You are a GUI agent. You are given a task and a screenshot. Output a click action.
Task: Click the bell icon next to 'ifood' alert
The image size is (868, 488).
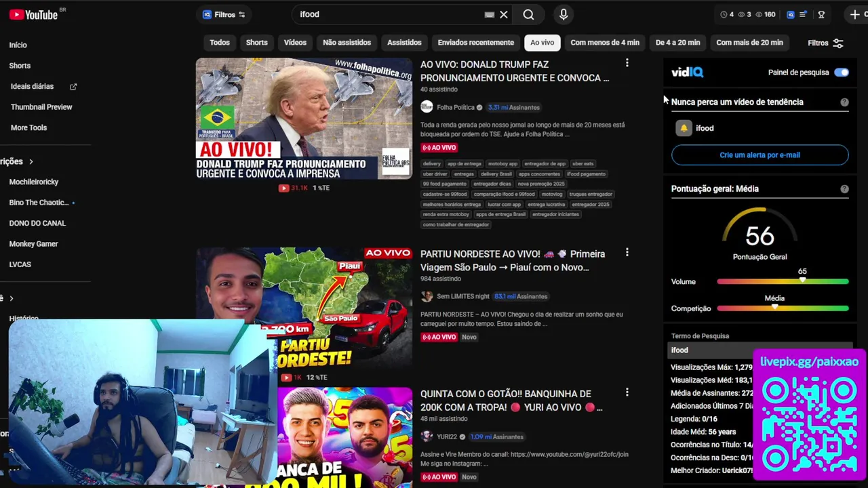coord(684,128)
